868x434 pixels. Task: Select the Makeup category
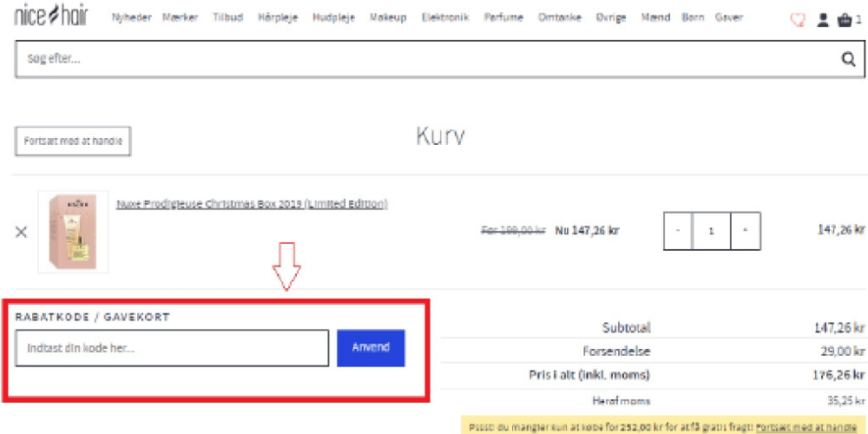(387, 18)
